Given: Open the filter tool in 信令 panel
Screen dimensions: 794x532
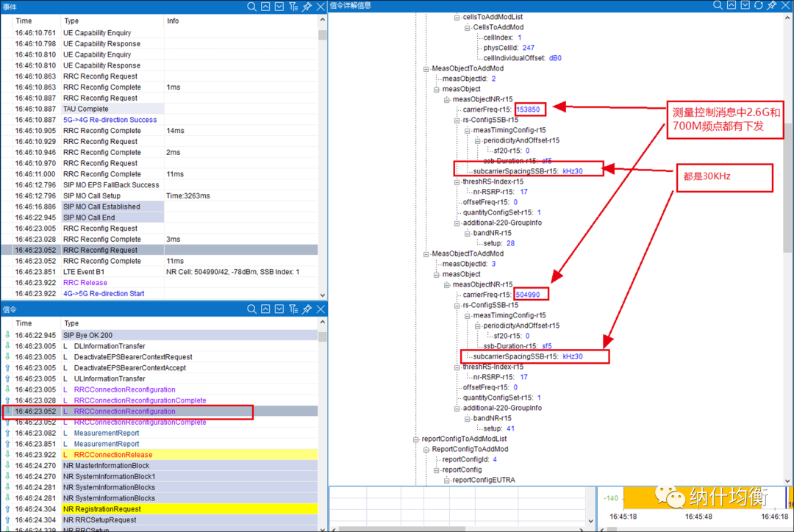Looking at the screenshot, I should 293,309.
